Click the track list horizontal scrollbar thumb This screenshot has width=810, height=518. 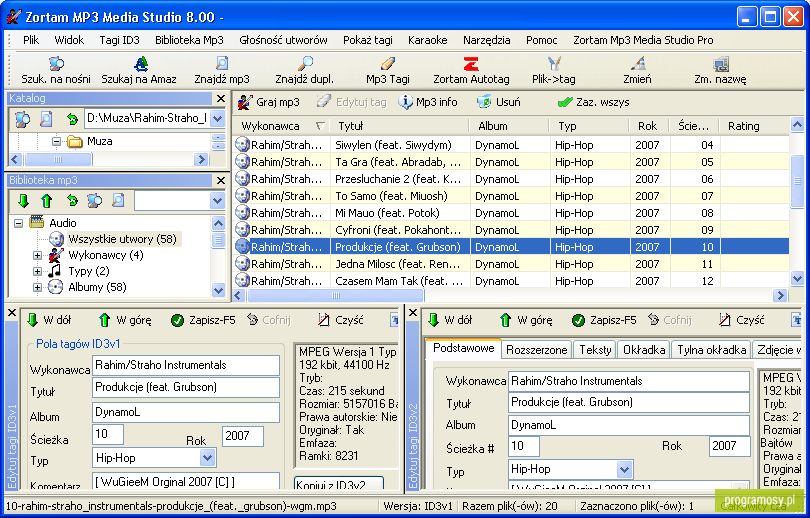(336, 295)
